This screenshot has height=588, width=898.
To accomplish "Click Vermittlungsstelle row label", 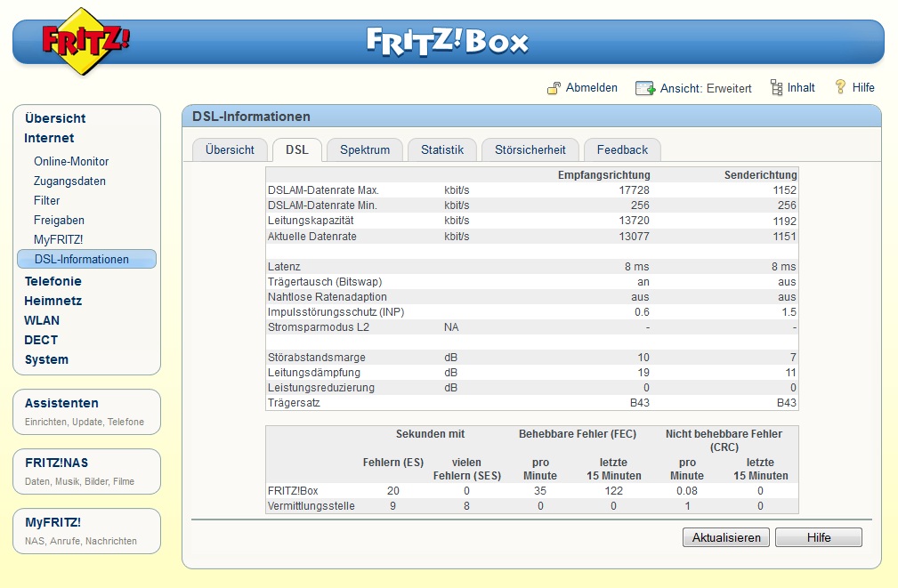I will coord(311,506).
